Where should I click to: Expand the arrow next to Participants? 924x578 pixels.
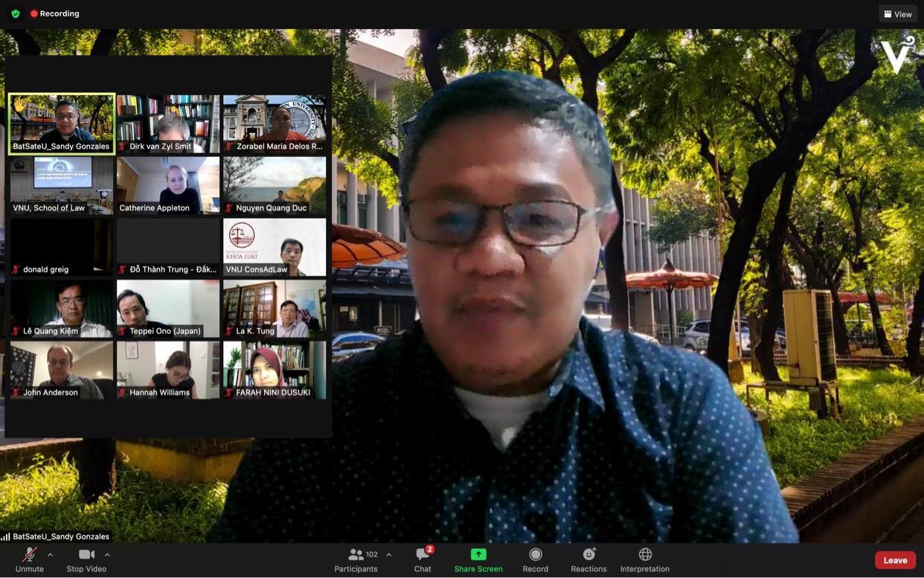(x=388, y=555)
